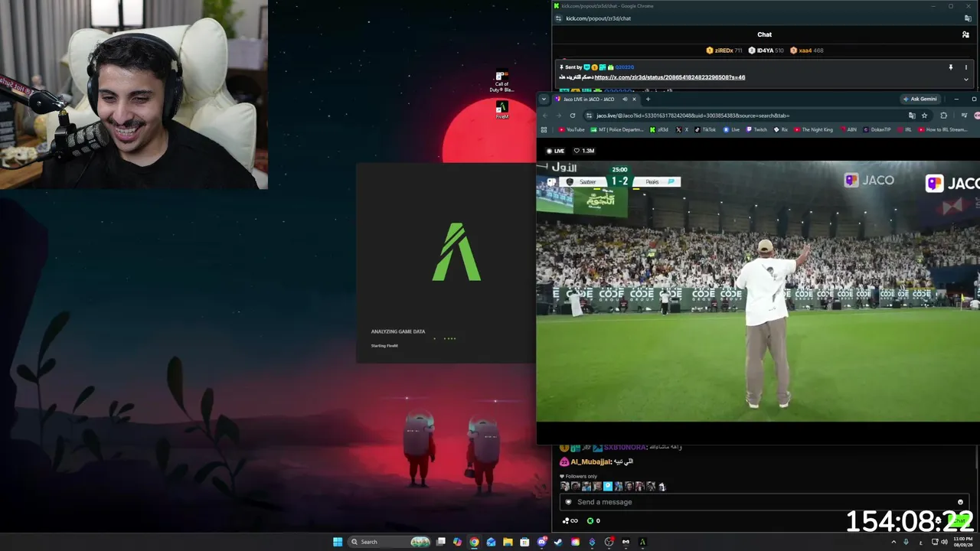The image size is (980, 551).
Task: Open the TikTok bookmark
Action: click(705, 130)
